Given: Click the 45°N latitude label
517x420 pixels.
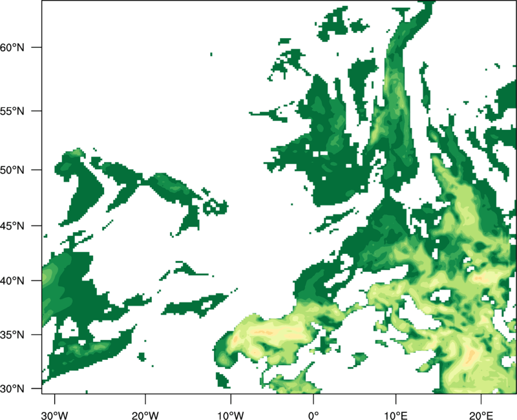Looking at the screenshot, I should (x=12, y=226).
